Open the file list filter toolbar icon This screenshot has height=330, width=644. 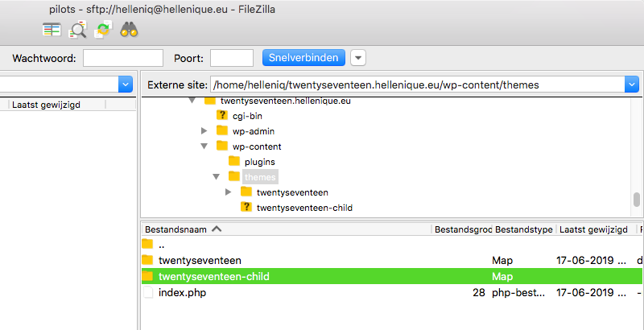pos(52,30)
